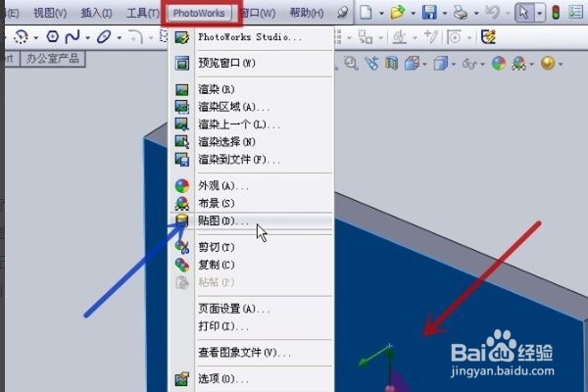This screenshot has width=588, height=392.
Task: Expand the Select tool dropdown arrow
Action: point(539,14)
